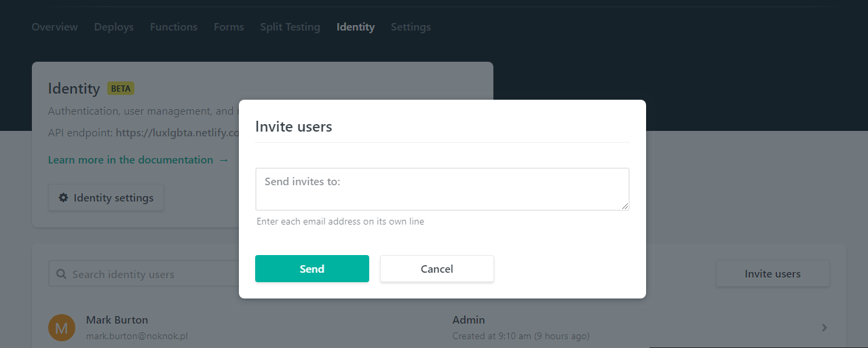Follow the Learn more in the documentation link

coord(138,160)
